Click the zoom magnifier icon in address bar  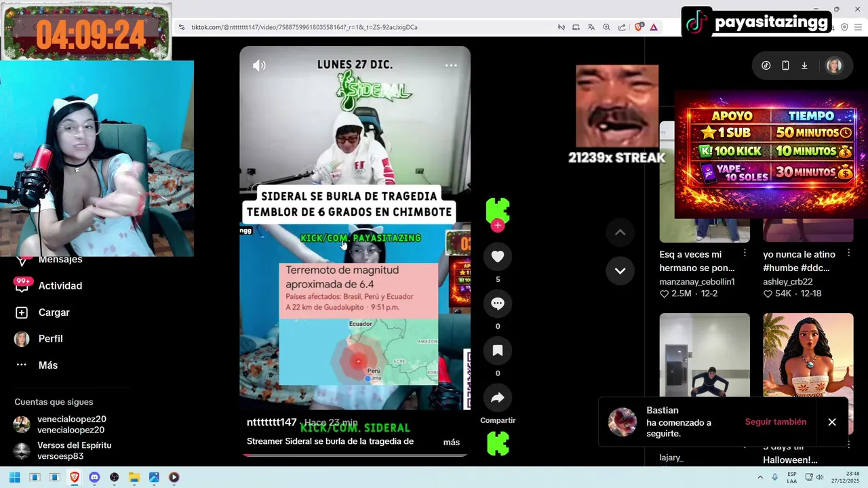[607, 27]
